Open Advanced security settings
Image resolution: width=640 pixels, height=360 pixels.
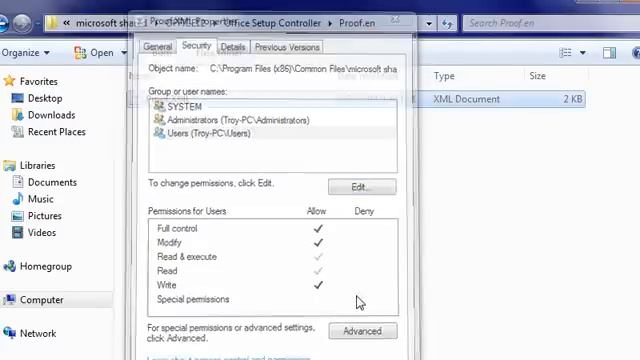pyautogui.click(x=363, y=331)
